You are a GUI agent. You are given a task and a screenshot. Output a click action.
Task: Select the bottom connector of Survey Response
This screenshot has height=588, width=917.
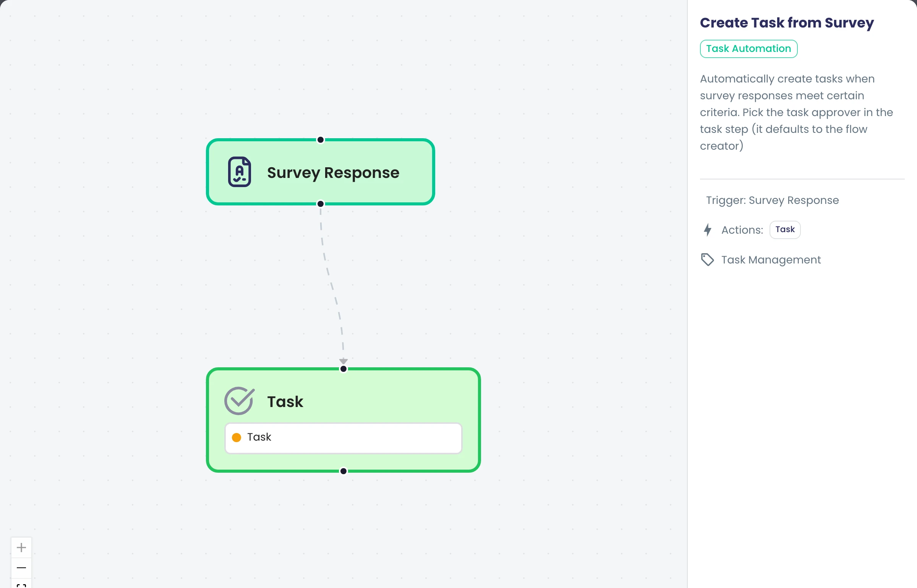321,204
